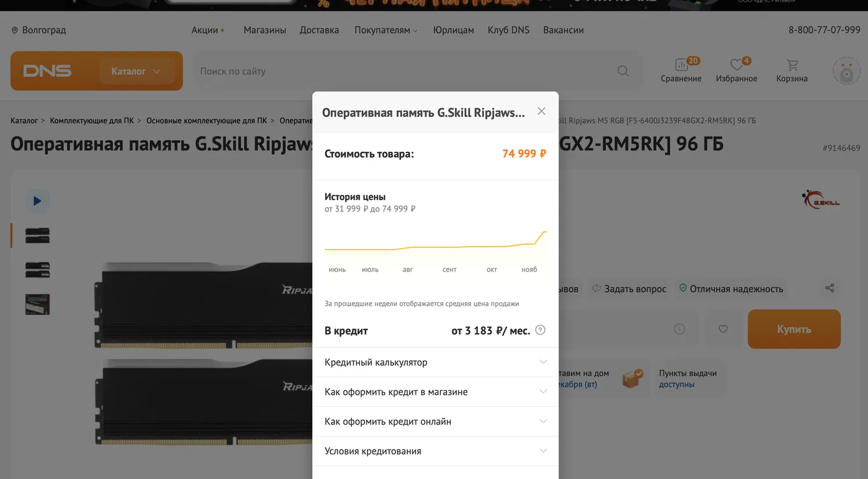Image resolution: width=868 pixels, height=479 pixels.
Task: Click the price info icon near Купить
Action: click(679, 329)
